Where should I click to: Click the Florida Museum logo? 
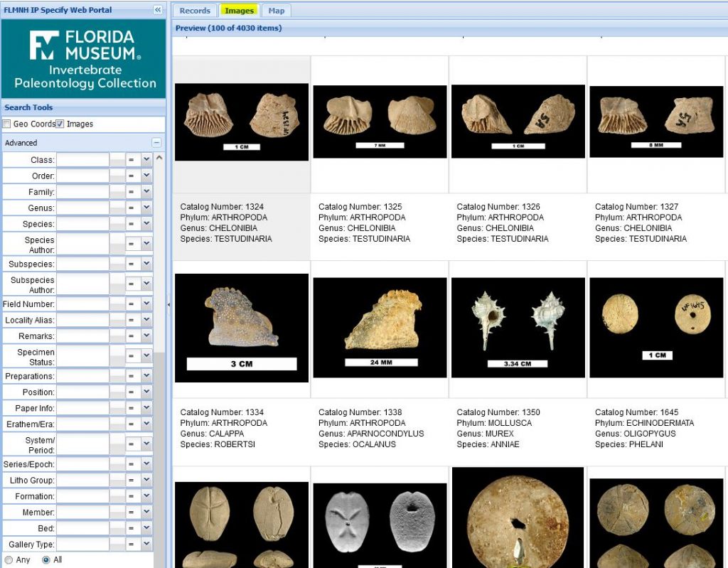pyautogui.click(x=85, y=59)
